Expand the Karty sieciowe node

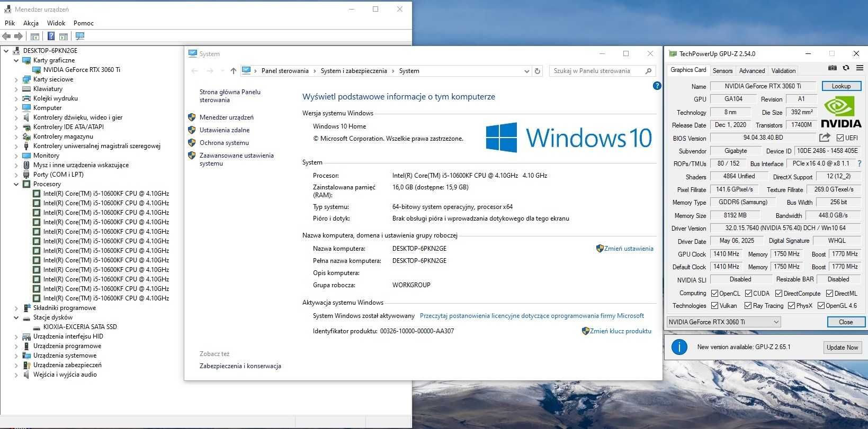coord(16,79)
